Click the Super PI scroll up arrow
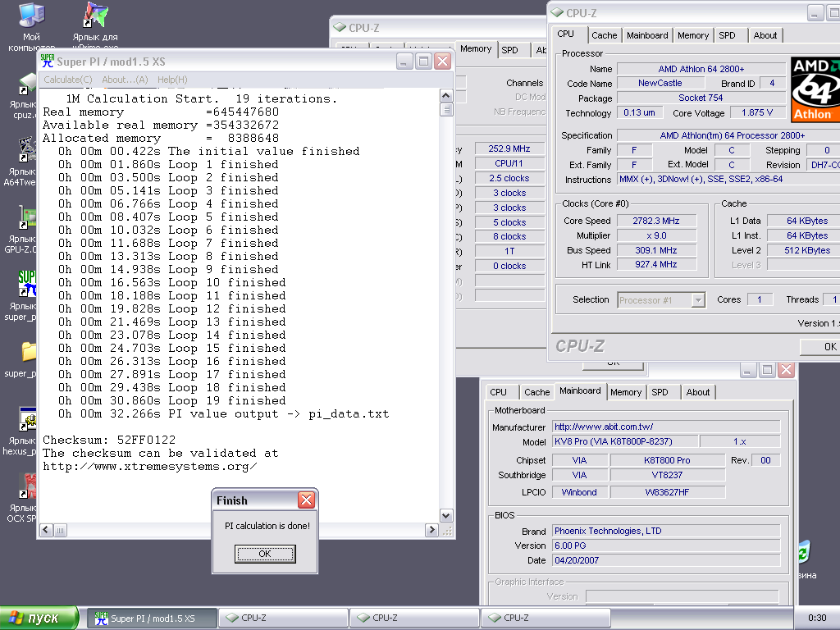 coord(446,96)
